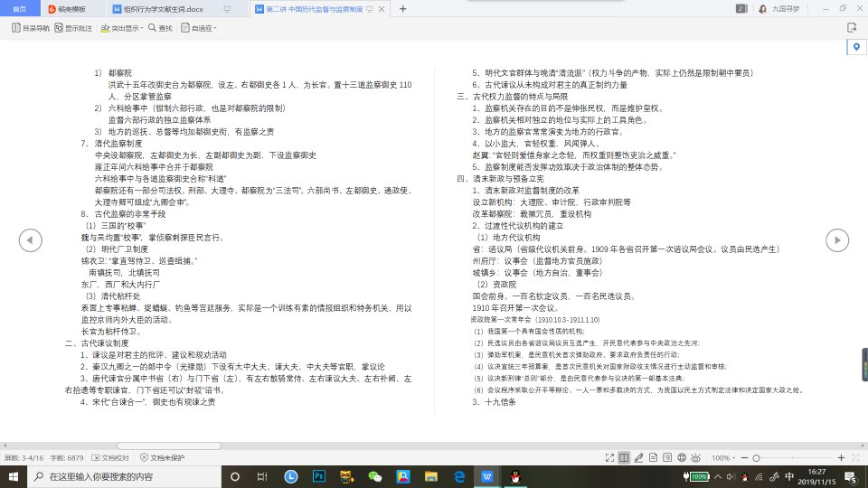Click the horizontal scrollbar thumb
Image resolution: width=868 pixels, height=488 pixels.
click(x=169, y=446)
